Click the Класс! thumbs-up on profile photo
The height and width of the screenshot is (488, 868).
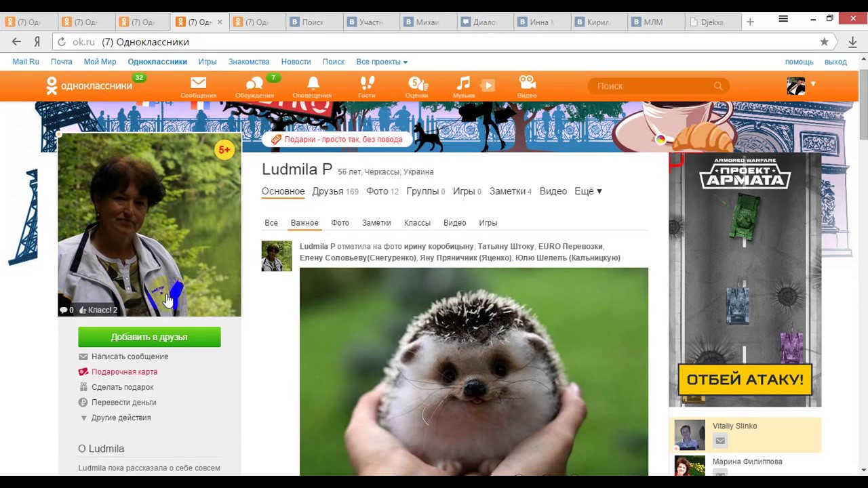pyautogui.click(x=98, y=310)
